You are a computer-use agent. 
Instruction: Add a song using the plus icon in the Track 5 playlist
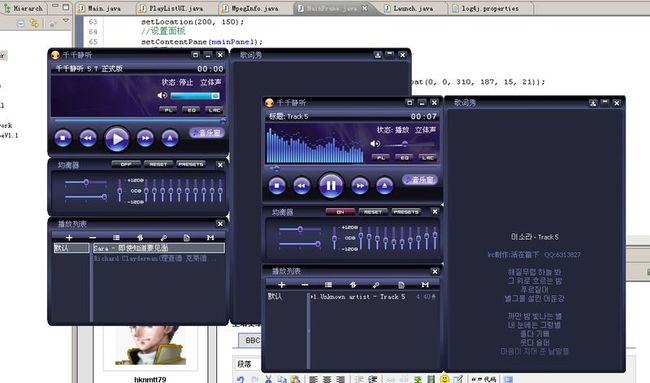(x=282, y=285)
